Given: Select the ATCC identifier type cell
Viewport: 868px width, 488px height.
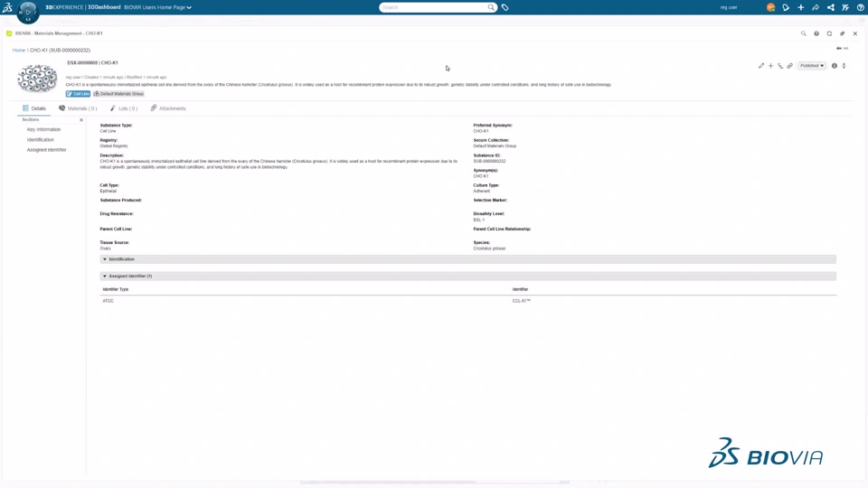Looking at the screenshot, I should (x=108, y=301).
